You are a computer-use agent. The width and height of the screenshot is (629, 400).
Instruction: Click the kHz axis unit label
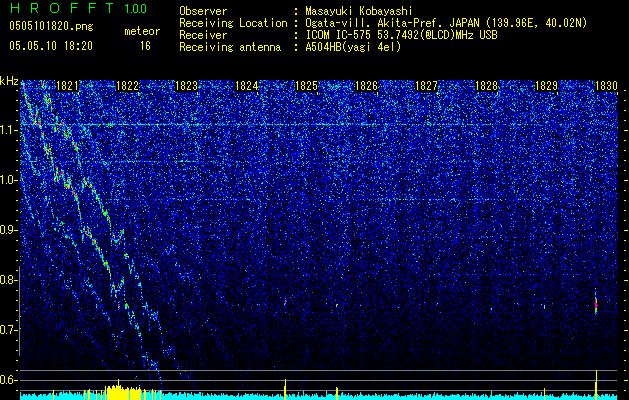pos(9,81)
